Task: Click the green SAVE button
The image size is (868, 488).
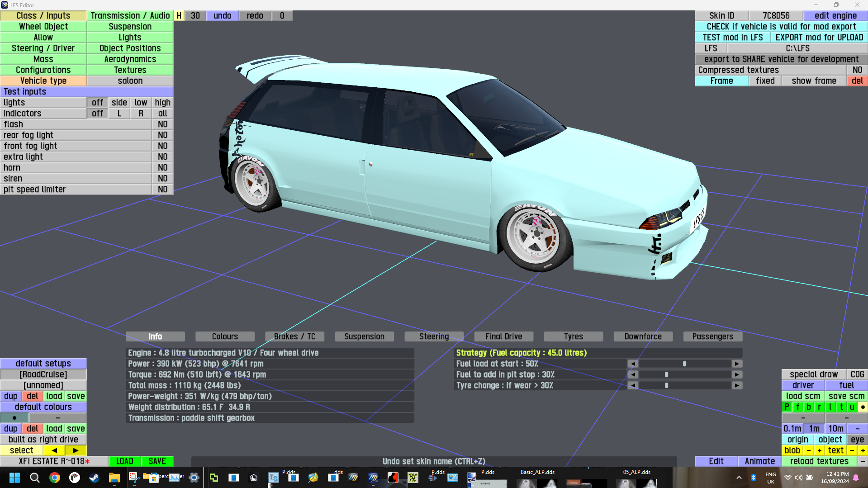Action: click(x=157, y=461)
